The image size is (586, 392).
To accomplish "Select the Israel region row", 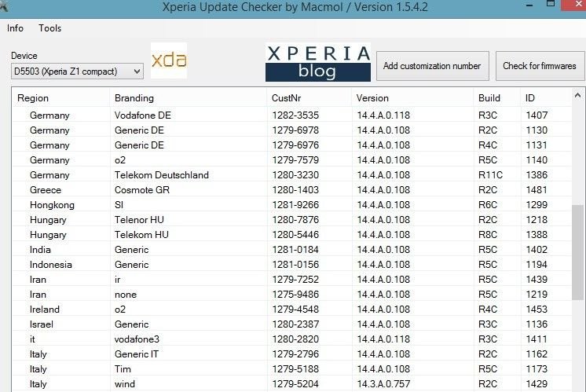I will point(292,324).
